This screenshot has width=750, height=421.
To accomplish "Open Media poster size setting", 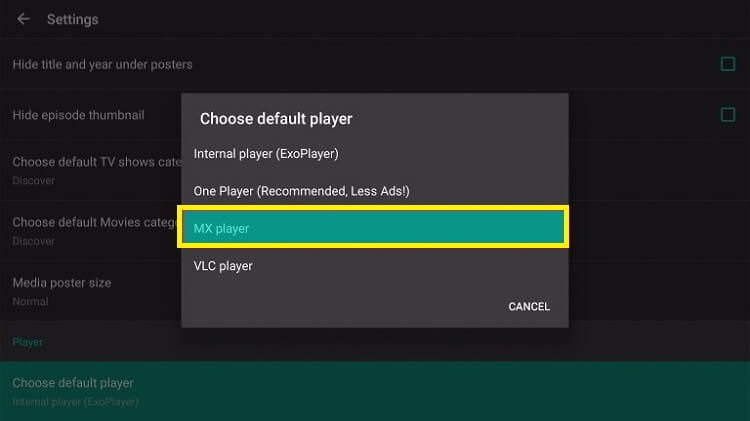I will coord(91,291).
